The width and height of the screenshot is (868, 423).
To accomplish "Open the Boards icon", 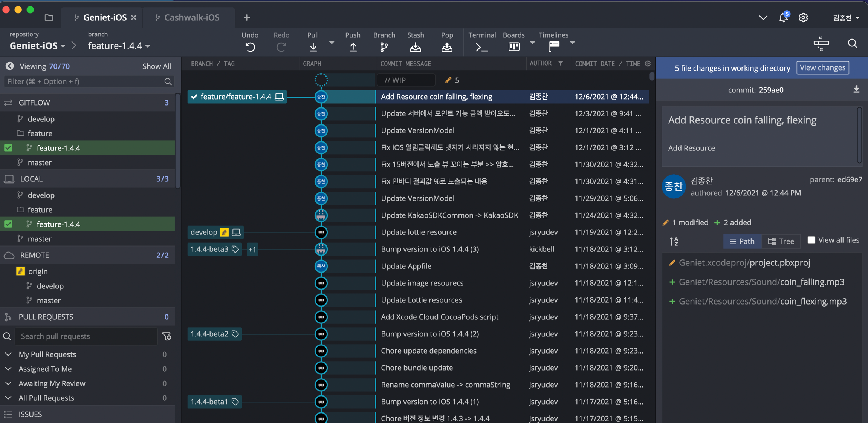I will [514, 47].
